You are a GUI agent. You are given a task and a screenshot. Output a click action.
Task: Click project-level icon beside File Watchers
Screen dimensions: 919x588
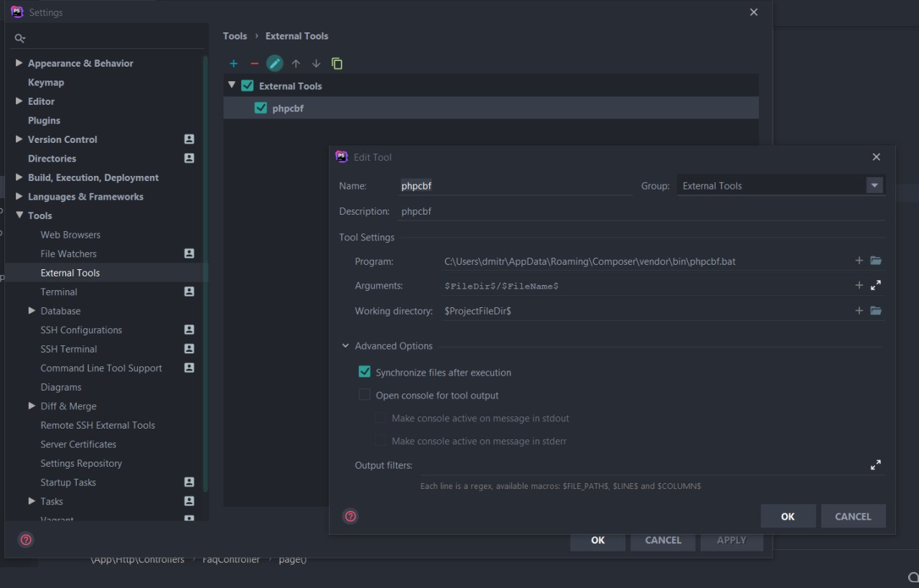tap(189, 253)
